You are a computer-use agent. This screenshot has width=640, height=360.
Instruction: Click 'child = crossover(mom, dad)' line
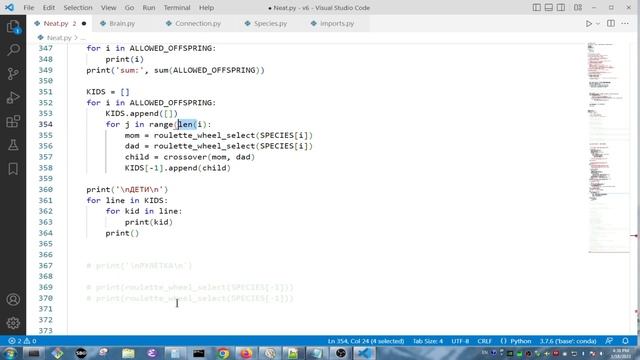tap(190, 157)
